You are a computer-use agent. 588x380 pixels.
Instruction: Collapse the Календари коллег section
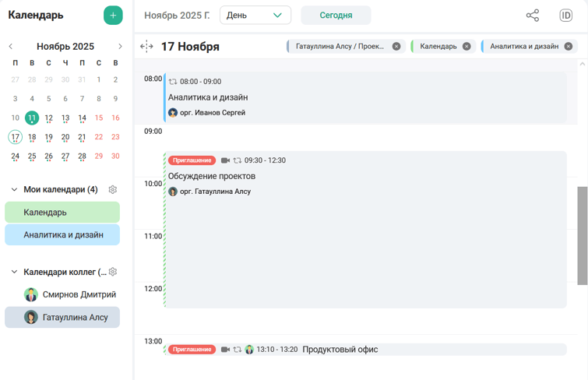[x=14, y=272]
